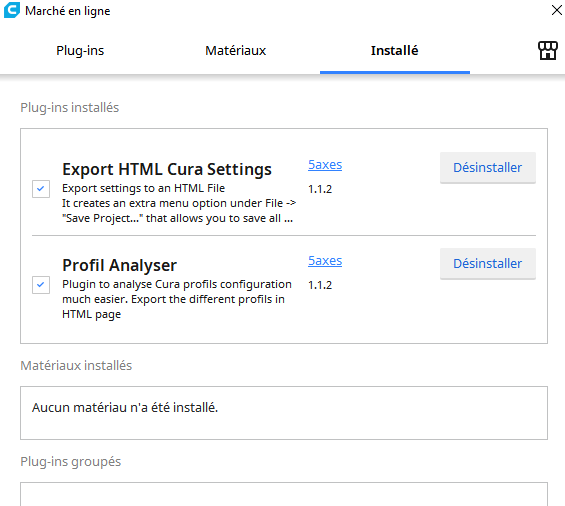The image size is (565, 506).
Task: Click 'Export settings to an HTML File' description
Action: pos(143,188)
